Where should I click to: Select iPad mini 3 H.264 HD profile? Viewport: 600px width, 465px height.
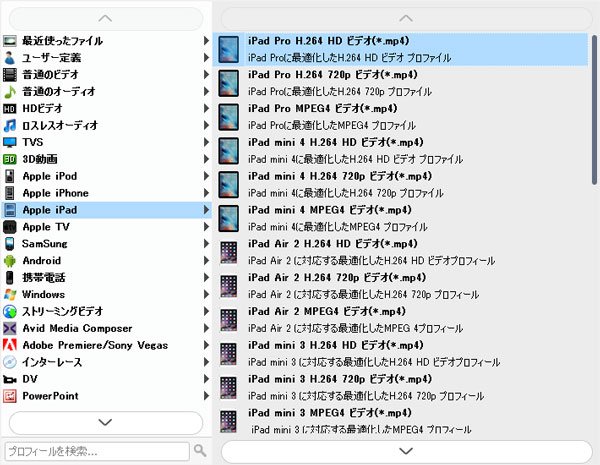400,354
